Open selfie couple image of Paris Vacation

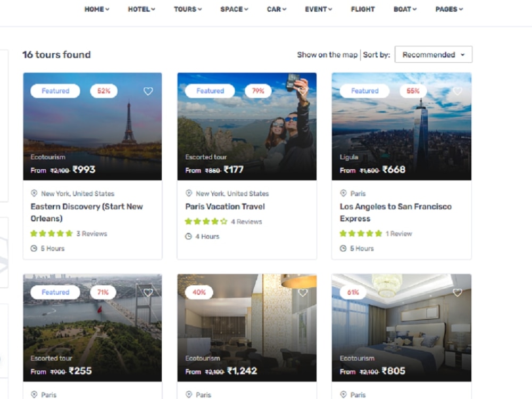[x=247, y=126]
